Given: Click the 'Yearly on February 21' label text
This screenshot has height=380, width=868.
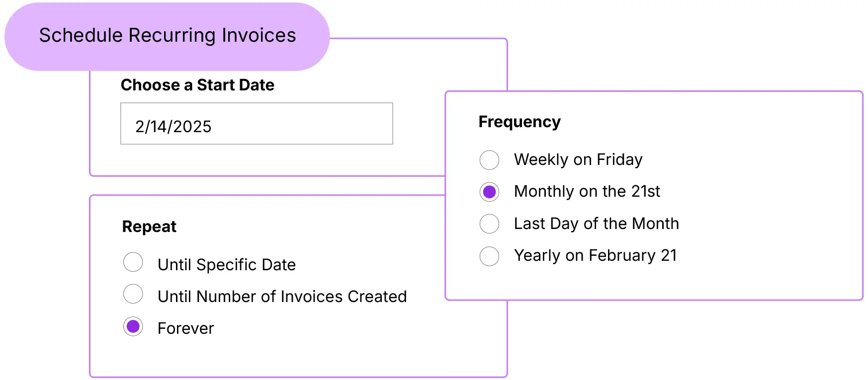Looking at the screenshot, I should [x=596, y=255].
